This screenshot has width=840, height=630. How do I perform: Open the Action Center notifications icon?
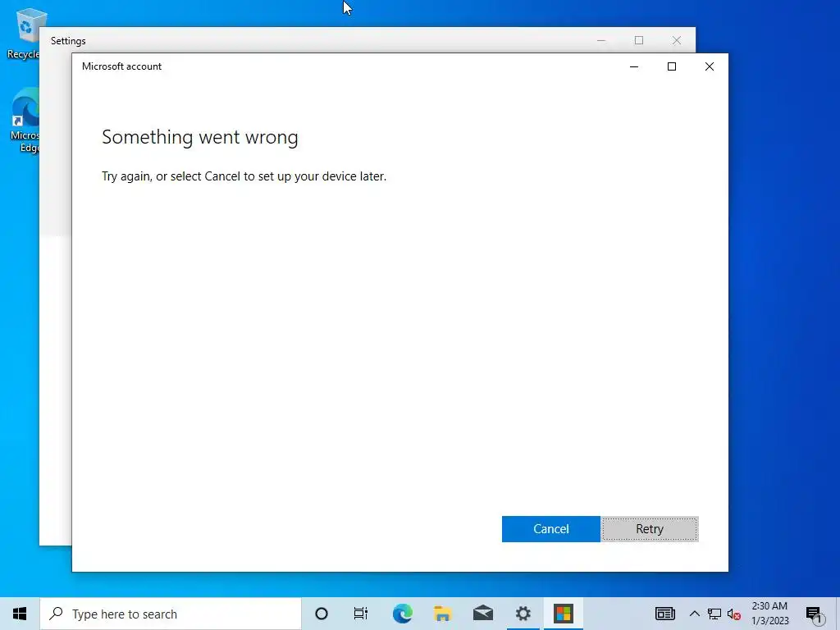click(x=814, y=614)
